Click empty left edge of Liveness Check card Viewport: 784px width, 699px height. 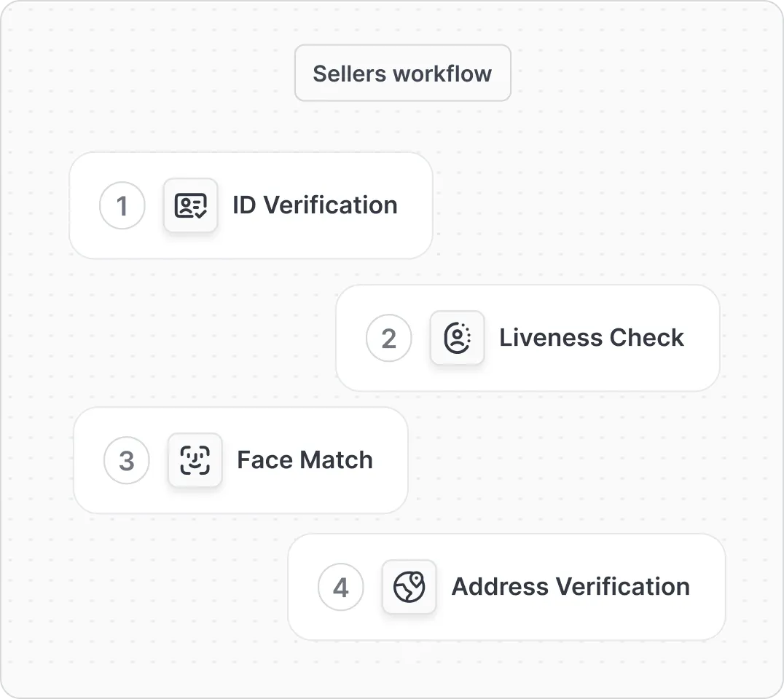click(350, 338)
